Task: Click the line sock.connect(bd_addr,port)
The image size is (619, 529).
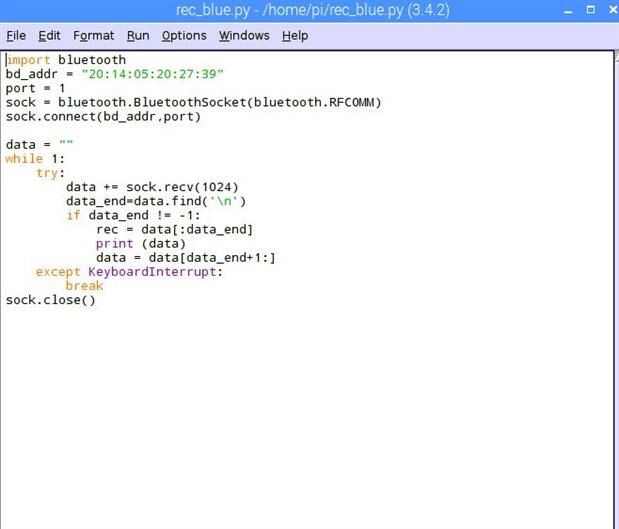Action: [x=103, y=117]
